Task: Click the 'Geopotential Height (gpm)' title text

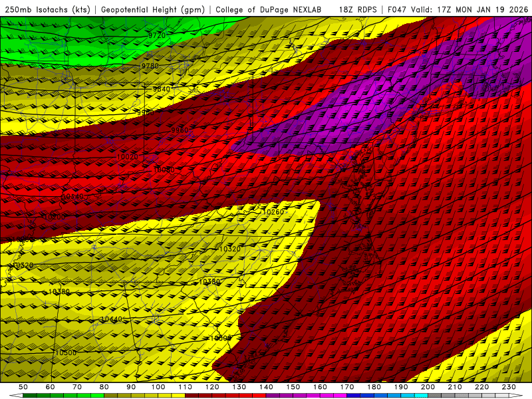Action: 153,9
